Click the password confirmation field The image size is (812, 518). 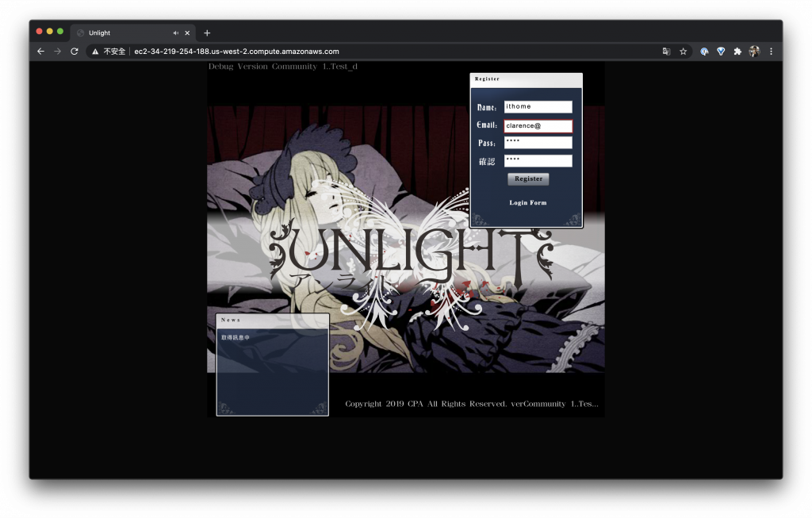click(538, 161)
